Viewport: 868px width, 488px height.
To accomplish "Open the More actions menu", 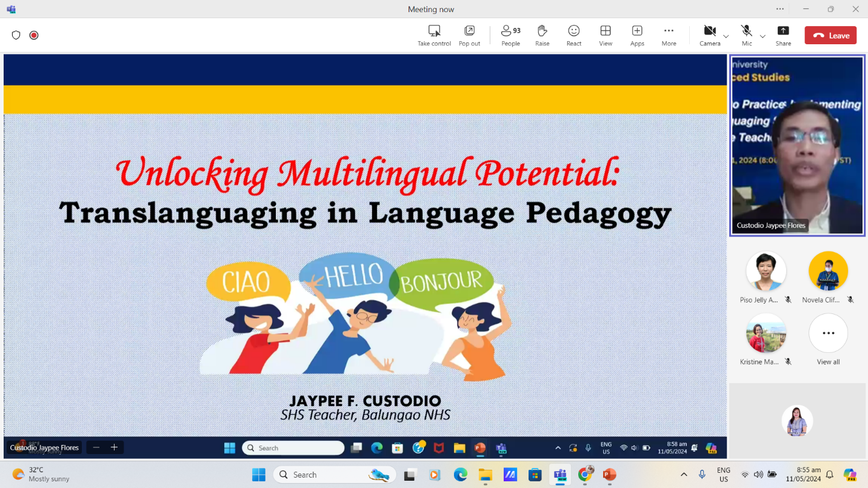I will pyautogui.click(x=669, y=31).
